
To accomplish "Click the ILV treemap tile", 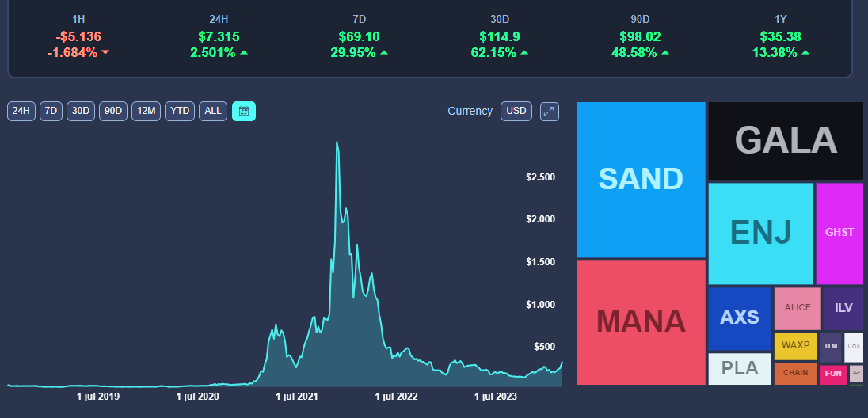I will (843, 309).
